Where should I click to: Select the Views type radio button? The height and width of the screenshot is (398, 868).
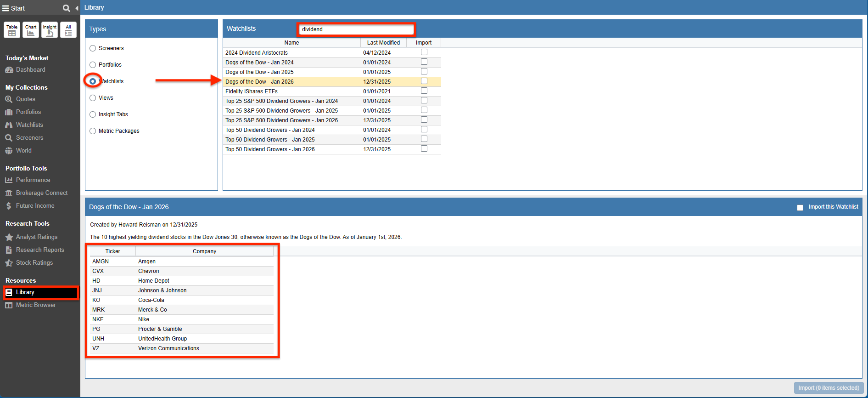93,98
